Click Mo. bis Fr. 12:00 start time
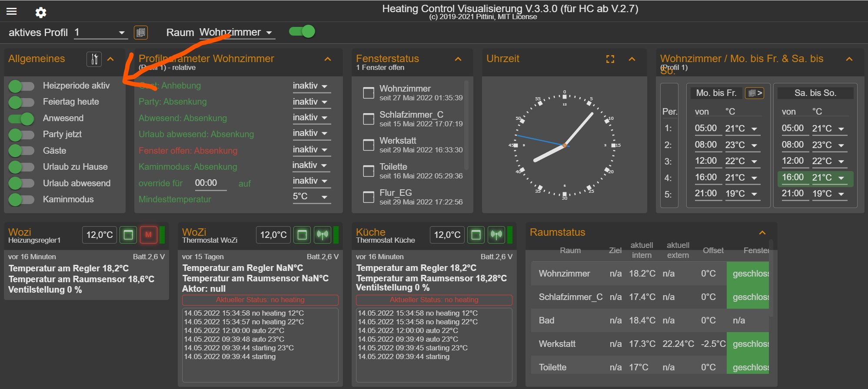868x389 pixels. click(x=708, y=161)
